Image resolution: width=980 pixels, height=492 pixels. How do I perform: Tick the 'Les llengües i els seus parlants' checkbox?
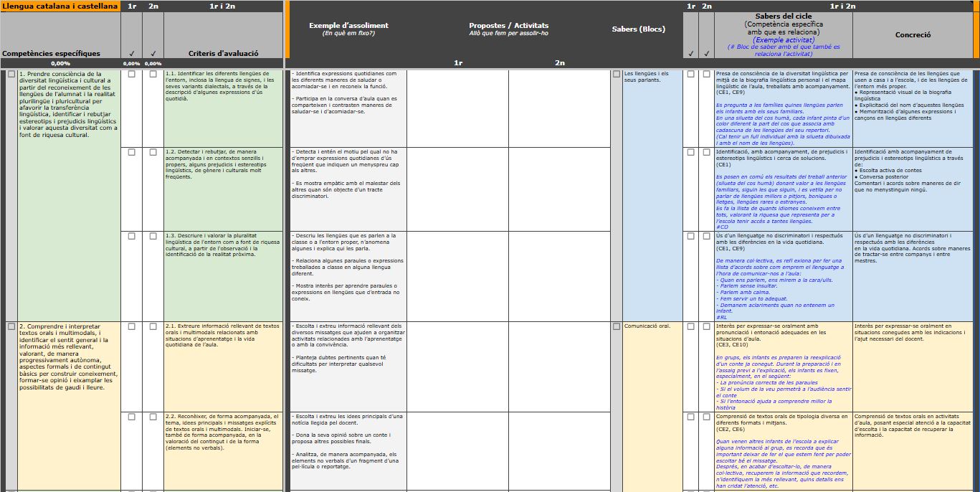(x=617, y=74)
